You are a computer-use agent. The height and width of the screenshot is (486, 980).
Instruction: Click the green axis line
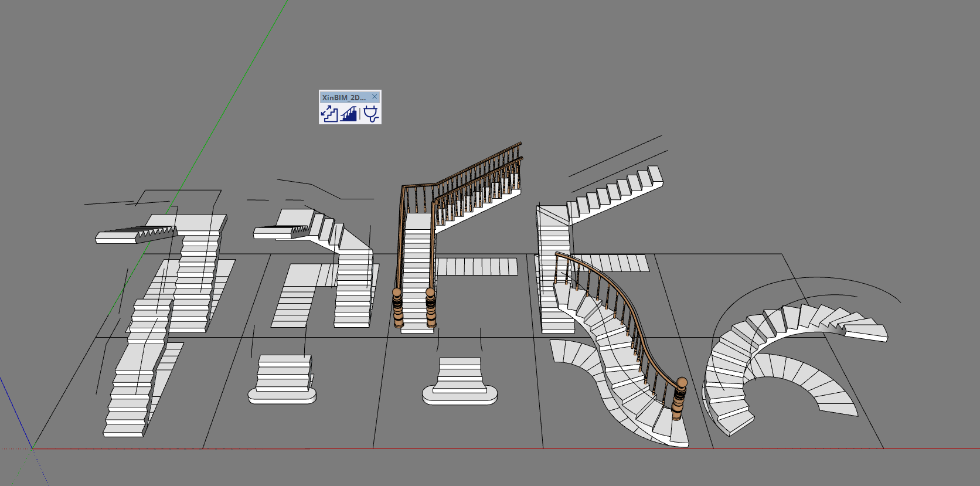[x=234, y=100]
